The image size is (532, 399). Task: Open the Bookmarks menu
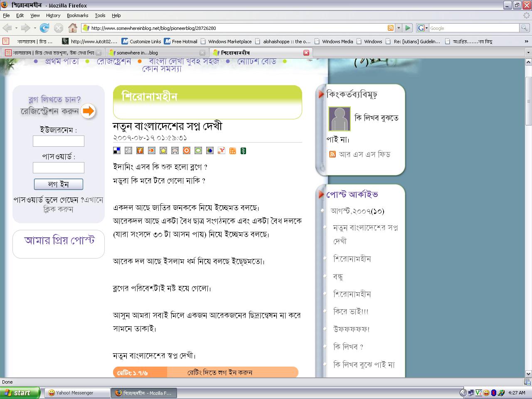[77, 15]
